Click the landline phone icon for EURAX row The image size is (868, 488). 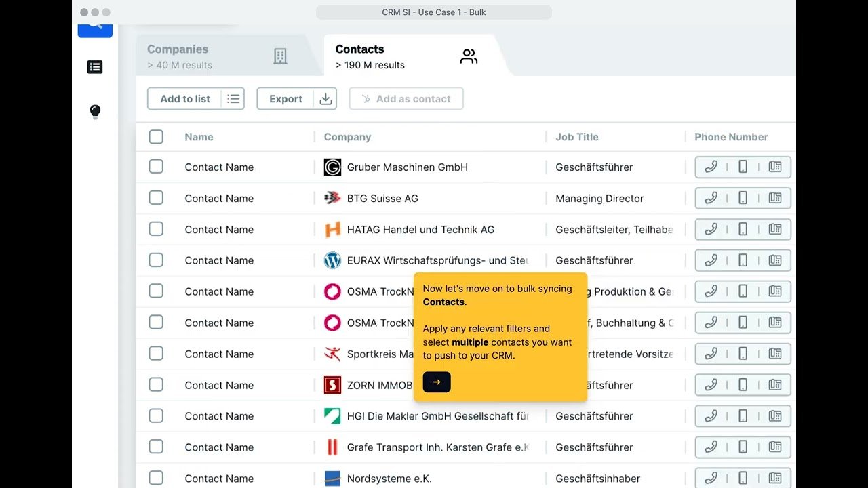coord(711,260)
